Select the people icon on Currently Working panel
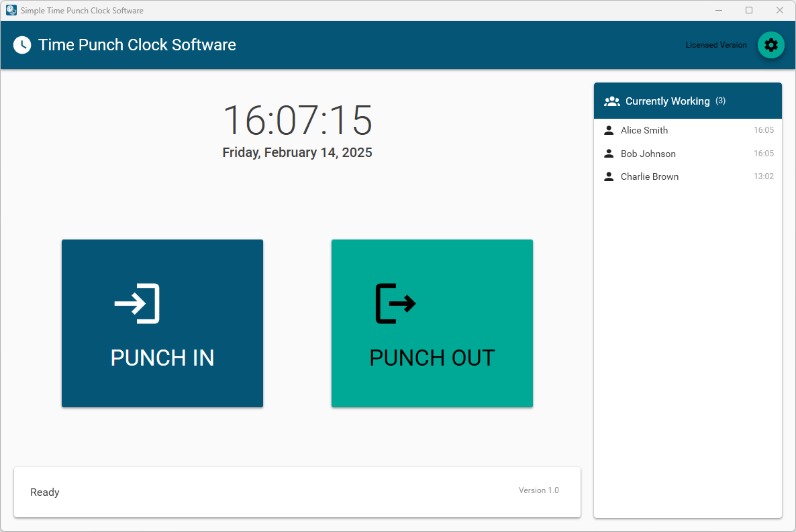 pos(611,100)
